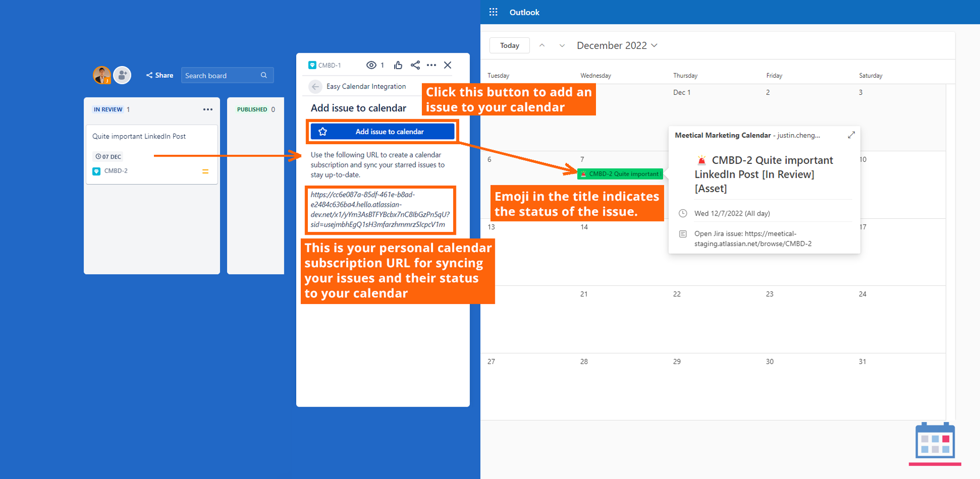
Task: Toggle the watch eye icon
Action: coord(371,65)
